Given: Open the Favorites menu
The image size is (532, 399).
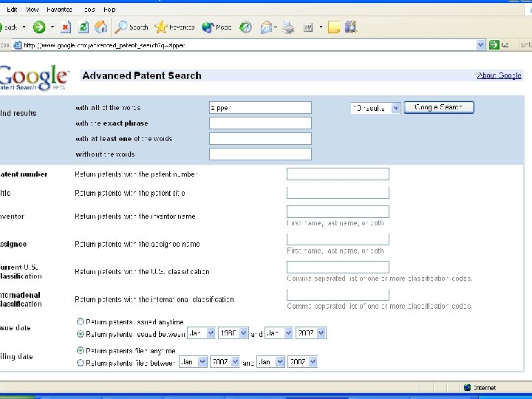Looking at the screenshot, I should pos(59,10).
